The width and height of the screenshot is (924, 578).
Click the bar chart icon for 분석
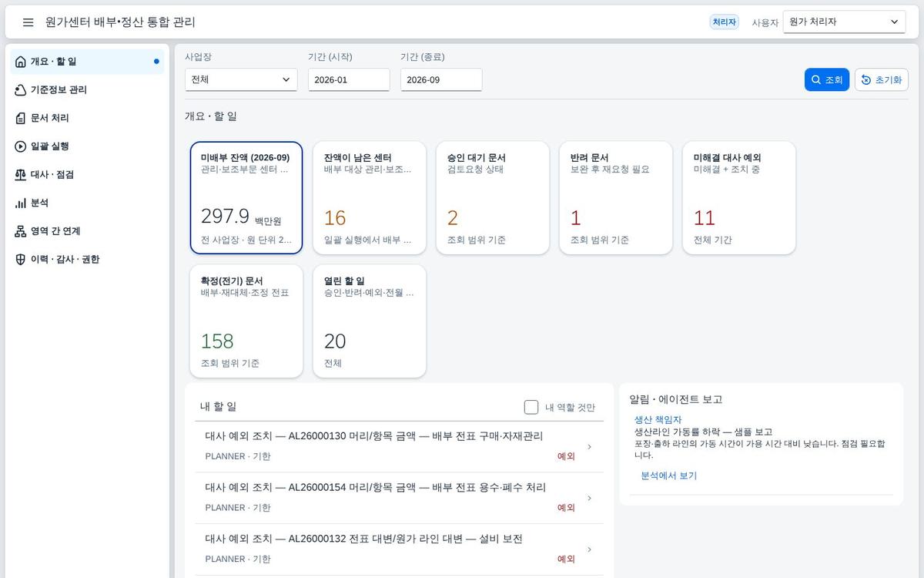coord(20,203)
